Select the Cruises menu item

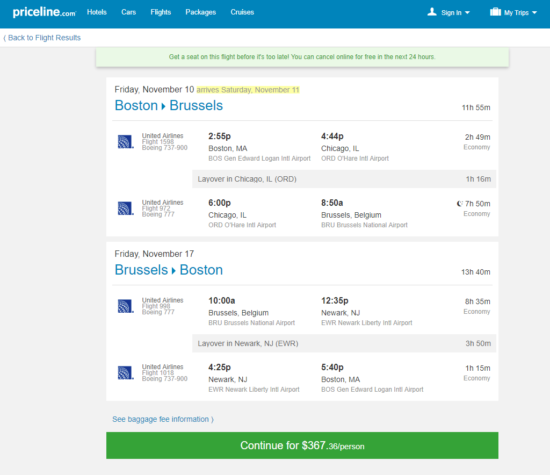[x=242, y=12]
